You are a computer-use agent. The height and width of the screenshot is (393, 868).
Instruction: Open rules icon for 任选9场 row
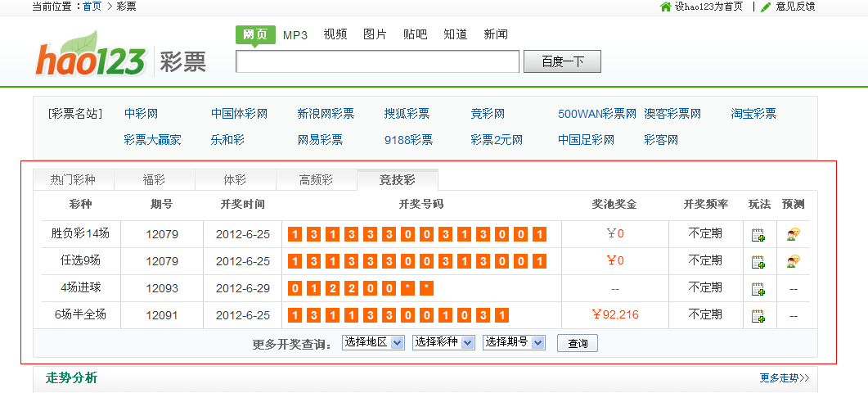click(x=758, y=262)
